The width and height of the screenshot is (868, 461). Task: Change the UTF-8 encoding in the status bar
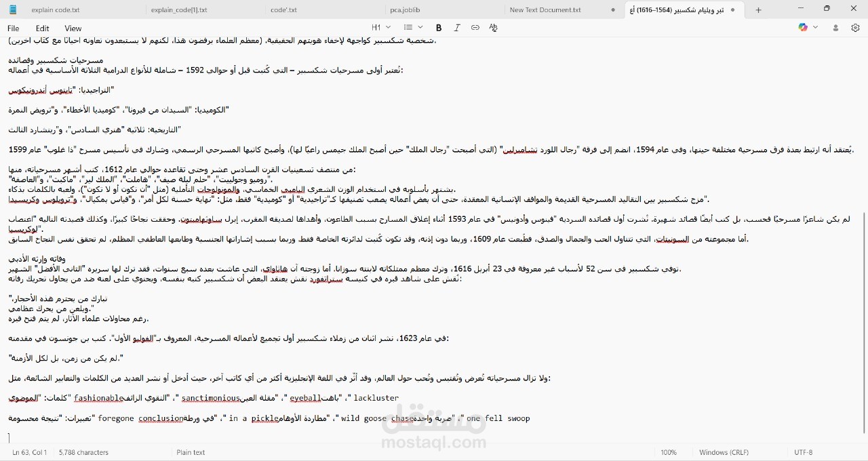(x=803, y=452)
